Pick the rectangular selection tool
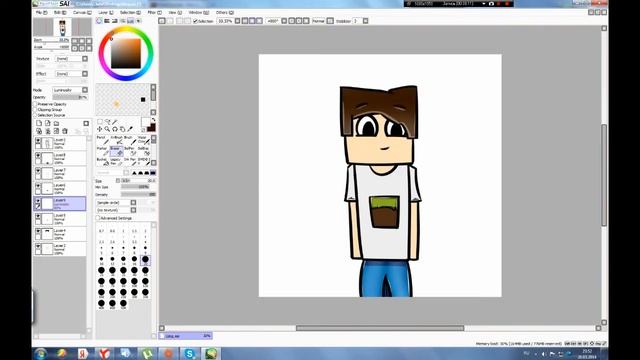Screen dimensions: 640x360 (x=100, y=121)
